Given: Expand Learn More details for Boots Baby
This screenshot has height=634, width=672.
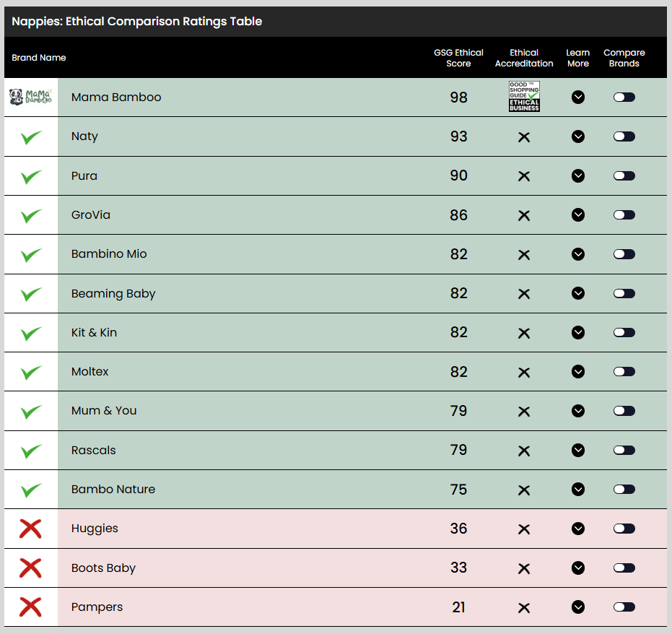Looking at the screenshot, I should click(x=578, y=568).
